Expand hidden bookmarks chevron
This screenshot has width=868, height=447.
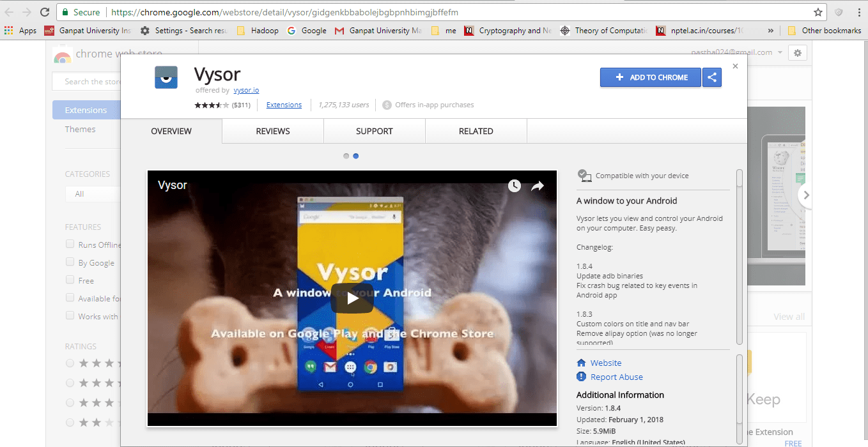click(771, 31)
